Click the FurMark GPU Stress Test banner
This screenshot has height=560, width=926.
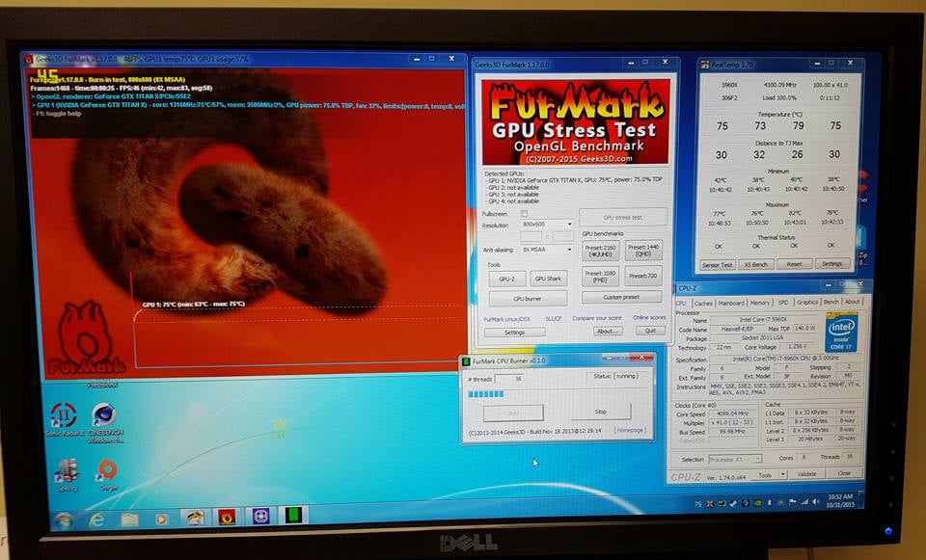pyautogui.click(x=576, y=122)
